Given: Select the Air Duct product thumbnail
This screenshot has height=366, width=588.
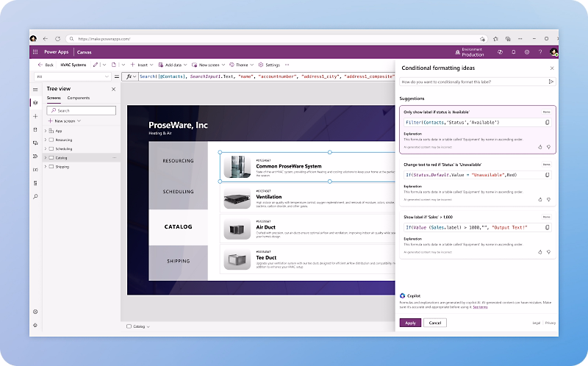Looking at the screenshot, I should click(237, 229).
